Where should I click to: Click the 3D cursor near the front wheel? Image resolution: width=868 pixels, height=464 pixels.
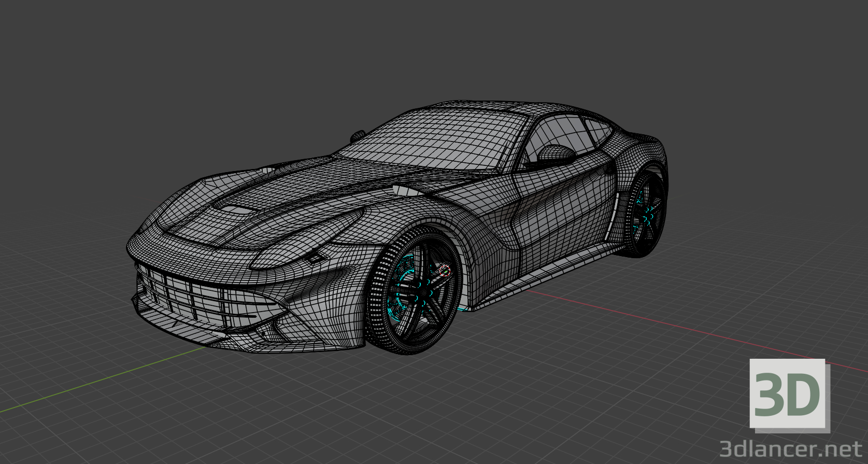(x=445, y=270)
